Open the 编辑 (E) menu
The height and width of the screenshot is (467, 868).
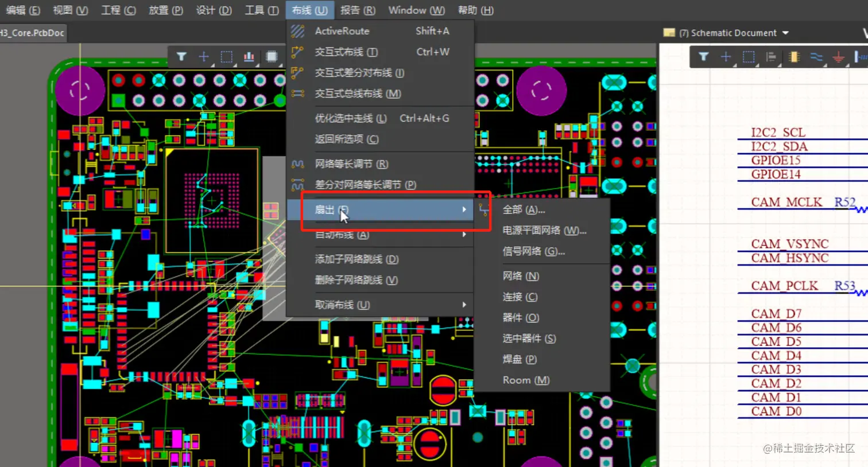point(22,10)
